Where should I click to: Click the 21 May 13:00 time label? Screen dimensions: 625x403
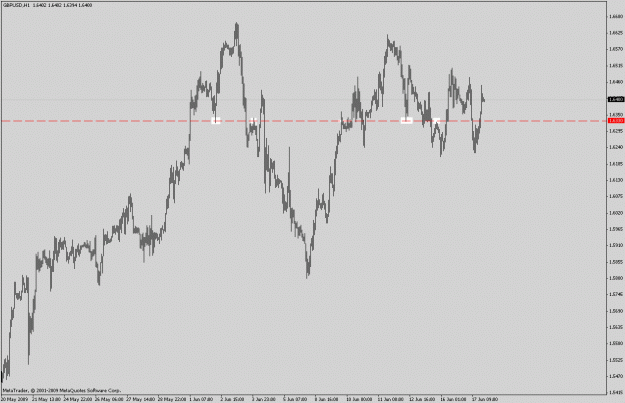[46, 399]
